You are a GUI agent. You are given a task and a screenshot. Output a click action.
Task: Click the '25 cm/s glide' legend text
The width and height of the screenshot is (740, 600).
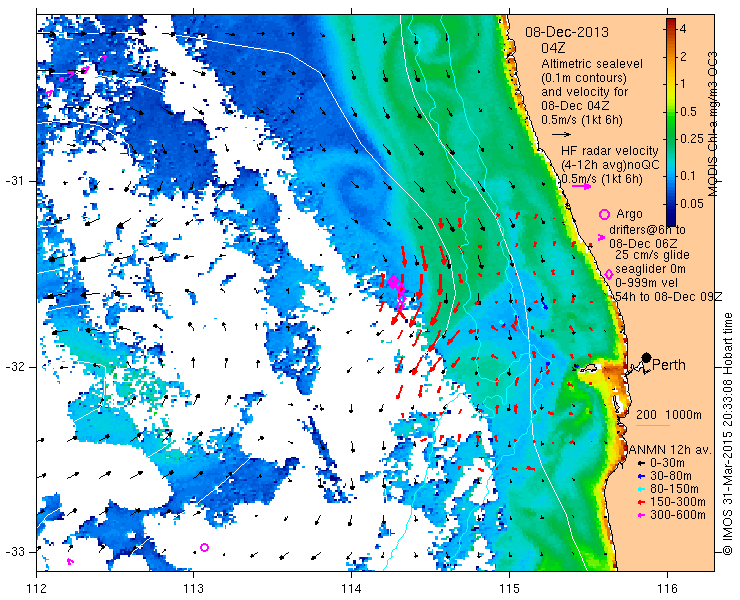coord(652,255)
